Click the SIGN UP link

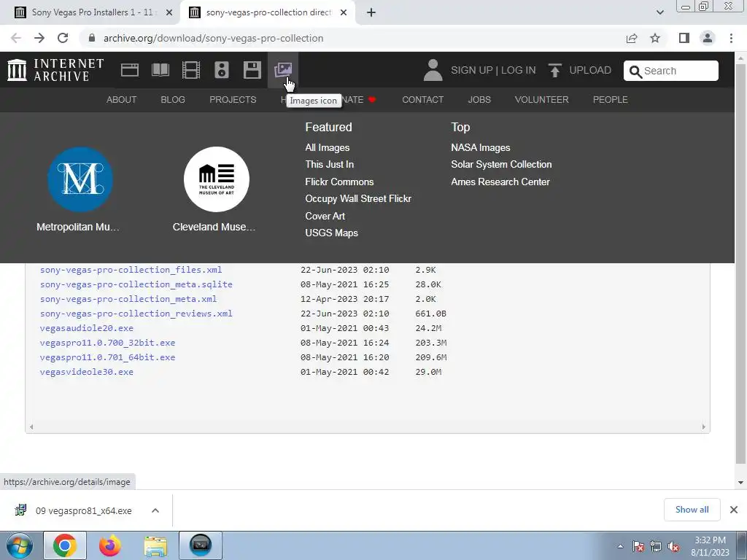tap(472, 71)
